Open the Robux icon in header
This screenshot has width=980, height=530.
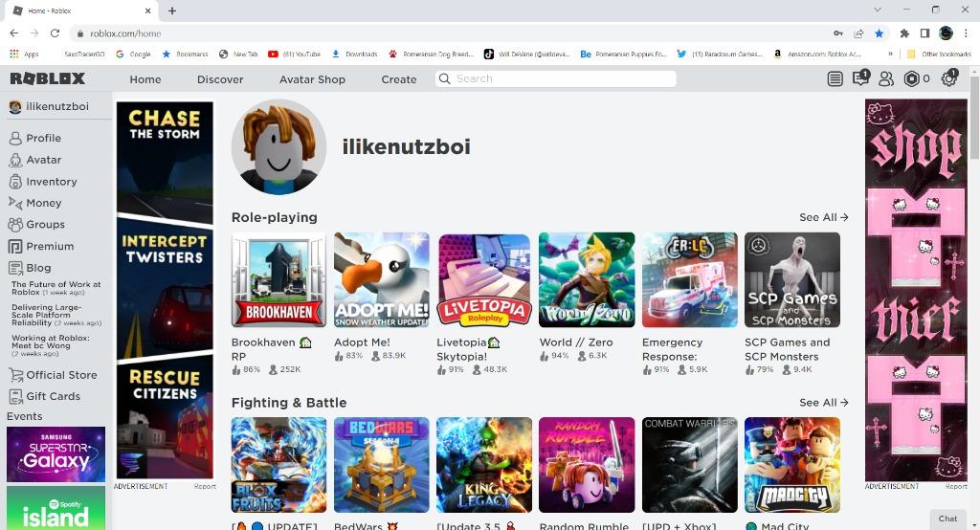point(912,78)
